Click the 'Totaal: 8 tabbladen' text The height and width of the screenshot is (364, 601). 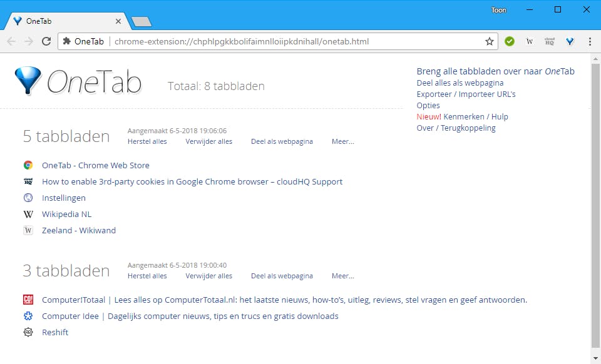216,86
